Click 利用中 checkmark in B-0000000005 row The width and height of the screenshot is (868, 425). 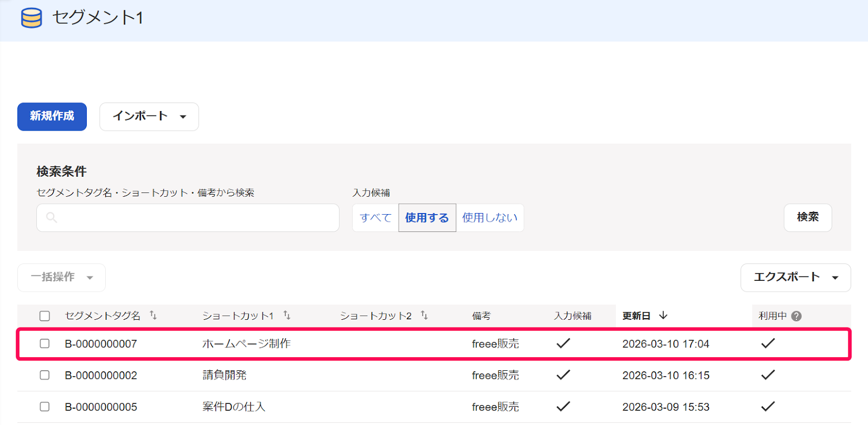(x=768, y=406)
